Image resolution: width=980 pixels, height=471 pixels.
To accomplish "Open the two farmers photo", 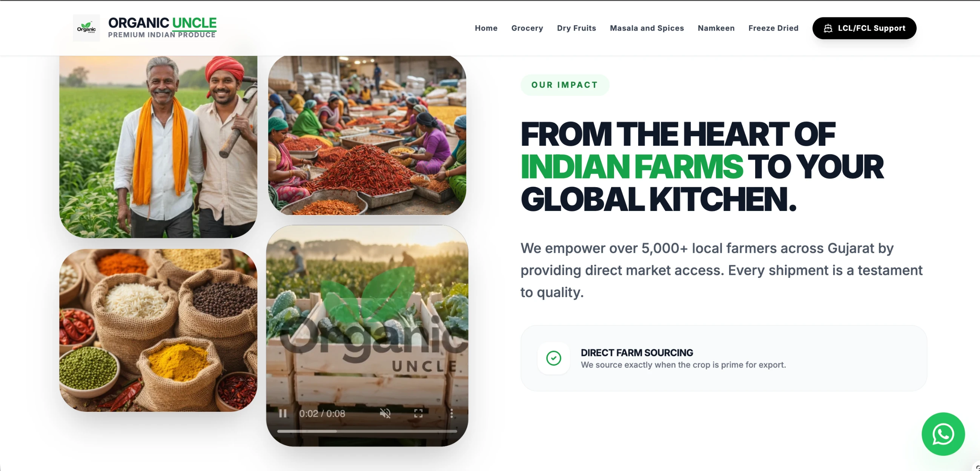I will point(158,146).
